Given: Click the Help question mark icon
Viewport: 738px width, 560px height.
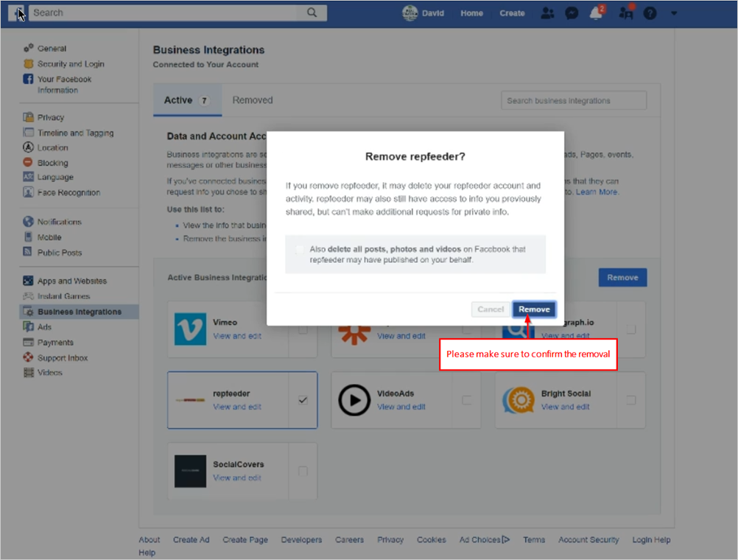Looking at the screenshot, I should [650, 13].
